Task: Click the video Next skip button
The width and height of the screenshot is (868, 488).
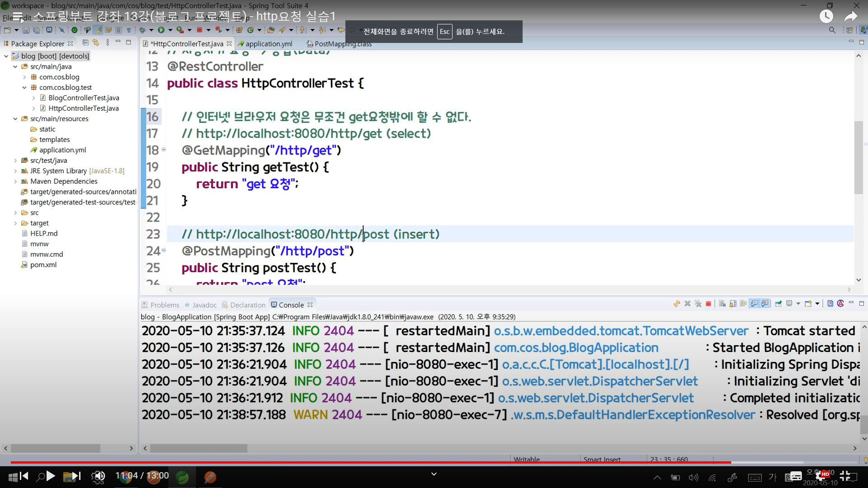Action: coord(76,476)
